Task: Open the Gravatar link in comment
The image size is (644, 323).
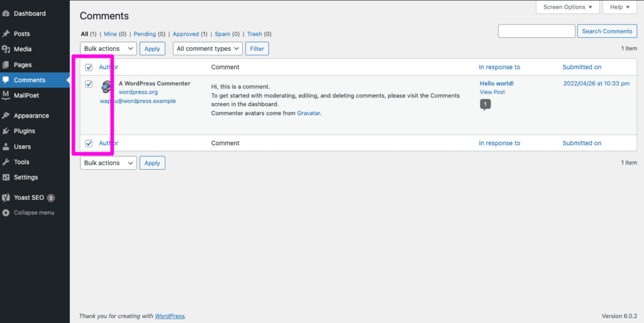Action: (308, 113)
